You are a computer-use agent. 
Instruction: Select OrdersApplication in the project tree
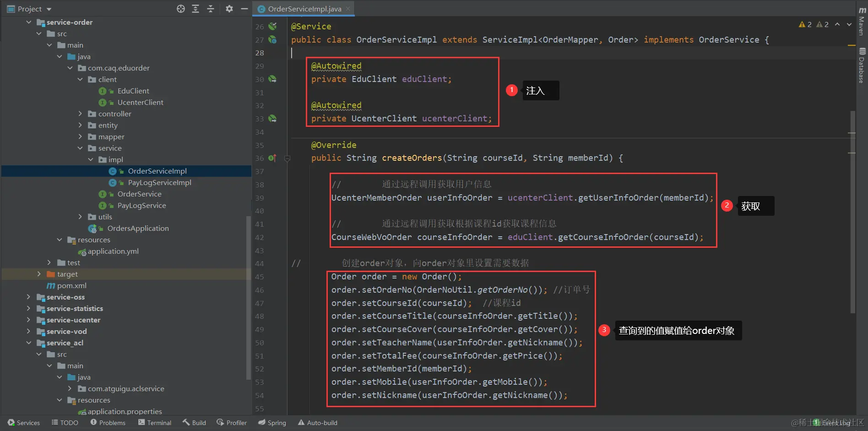click(x=138, y=228)
